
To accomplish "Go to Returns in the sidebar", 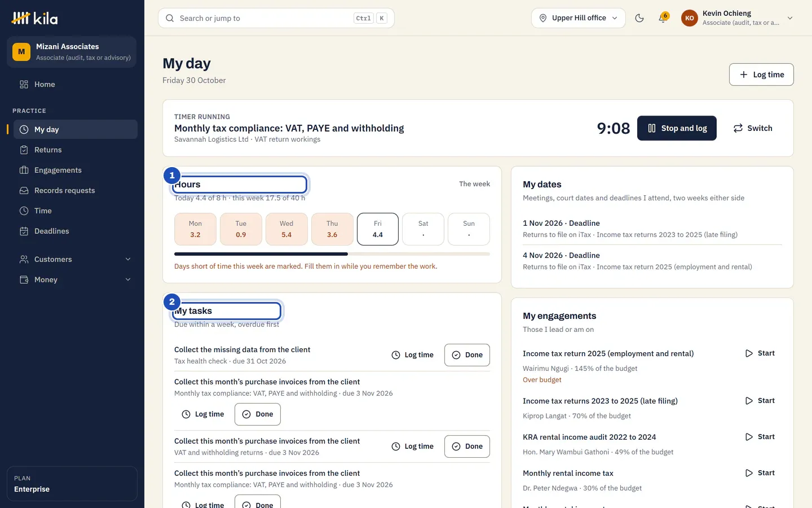I will (x=75, y=150).
